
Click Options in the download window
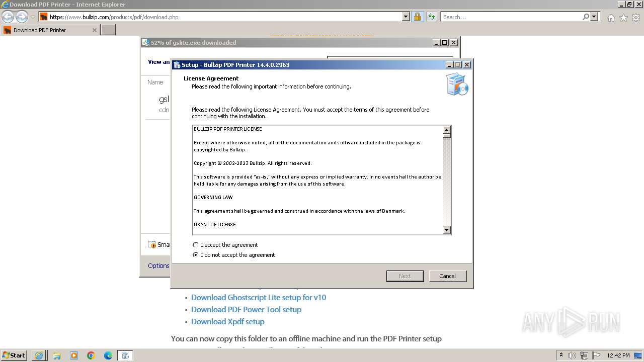tap(158, 265)
